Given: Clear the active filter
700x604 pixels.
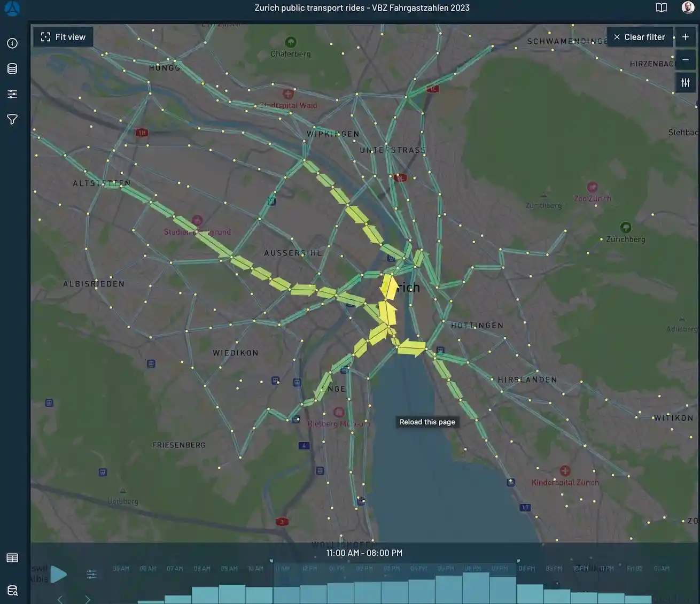Looking at the screenshot, I should (640, 37).
